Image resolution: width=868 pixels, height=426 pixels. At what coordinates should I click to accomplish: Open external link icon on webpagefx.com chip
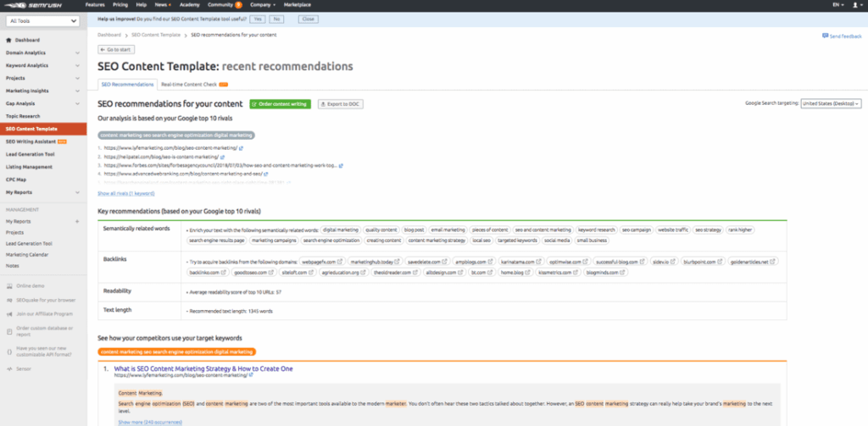tap(339, 262)
